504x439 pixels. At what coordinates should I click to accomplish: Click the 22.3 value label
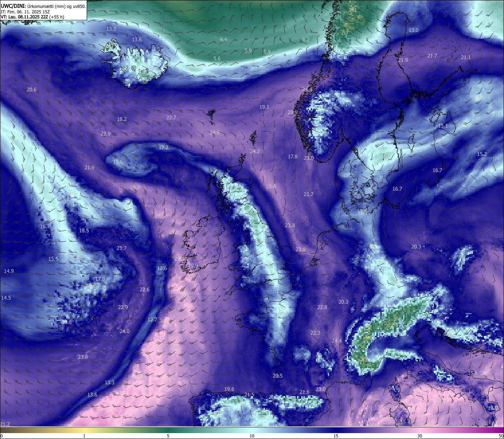click(315, 333)
